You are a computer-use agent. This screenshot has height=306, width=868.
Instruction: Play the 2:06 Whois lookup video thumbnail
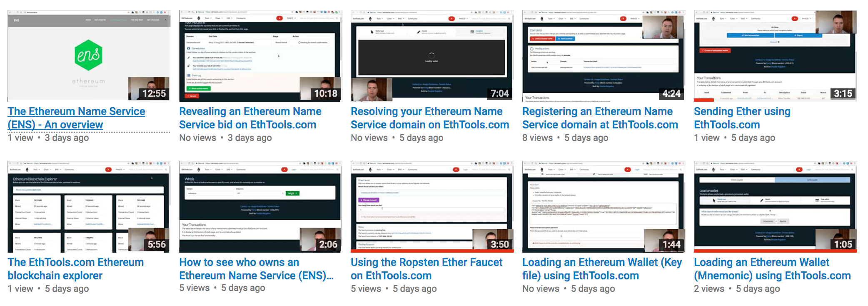click(x=260, y=207)
